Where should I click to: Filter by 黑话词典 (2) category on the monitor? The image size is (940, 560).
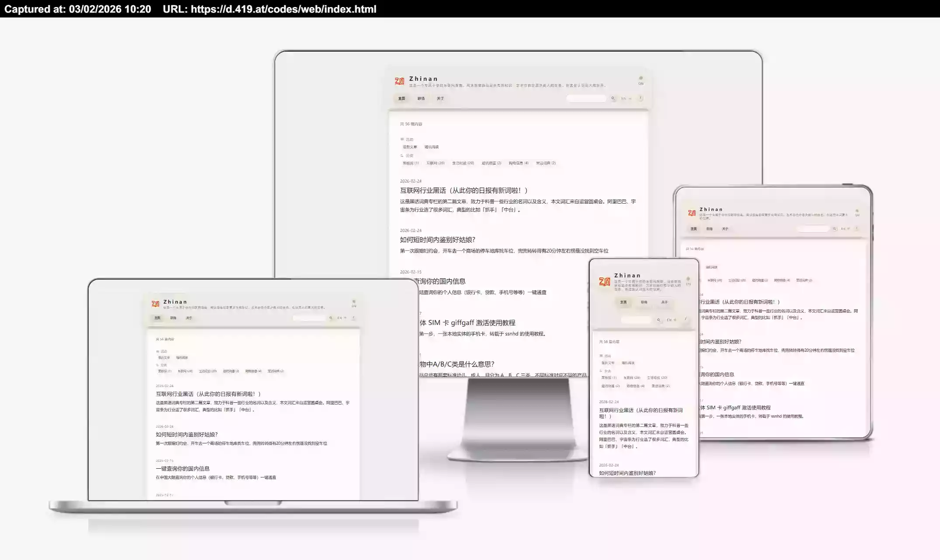tap(546, 163)
